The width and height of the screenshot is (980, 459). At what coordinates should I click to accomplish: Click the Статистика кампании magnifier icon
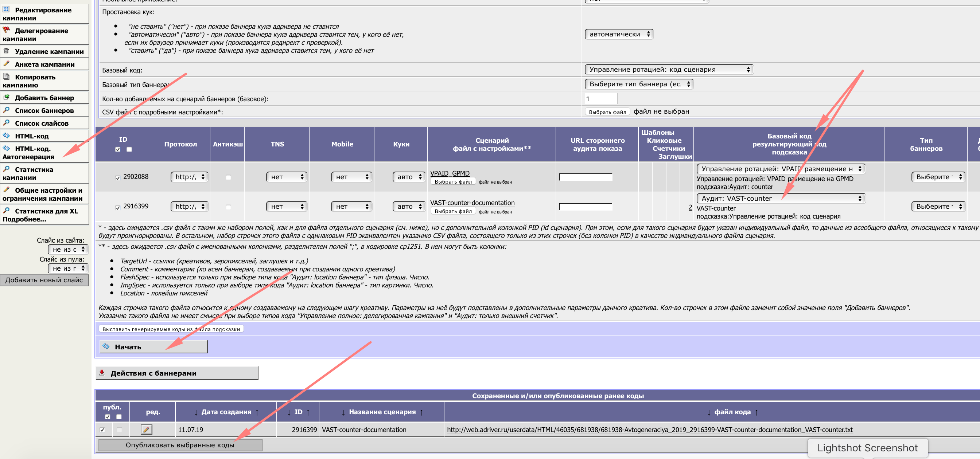pyautogui.click(x=6, y=169)
